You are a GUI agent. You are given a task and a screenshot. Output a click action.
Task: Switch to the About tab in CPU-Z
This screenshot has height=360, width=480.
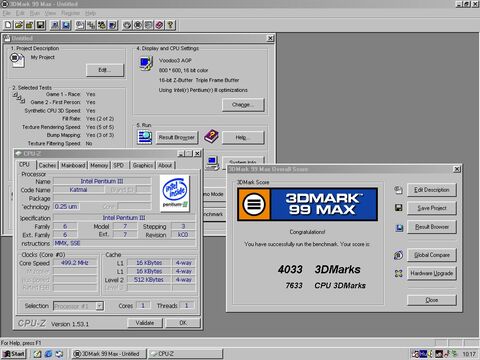click(165, 165)
